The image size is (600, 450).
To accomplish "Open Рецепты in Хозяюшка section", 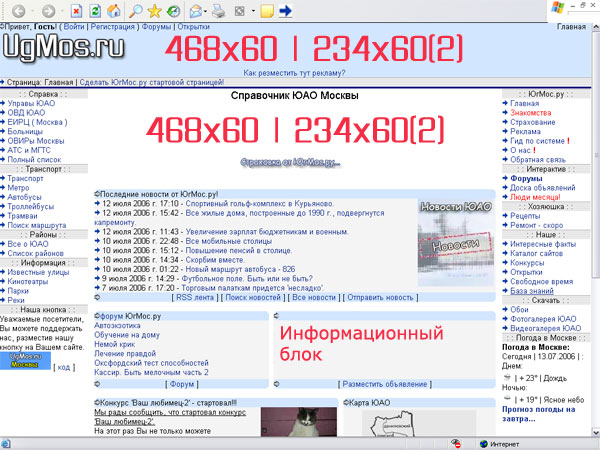I will tap(525, 216).
